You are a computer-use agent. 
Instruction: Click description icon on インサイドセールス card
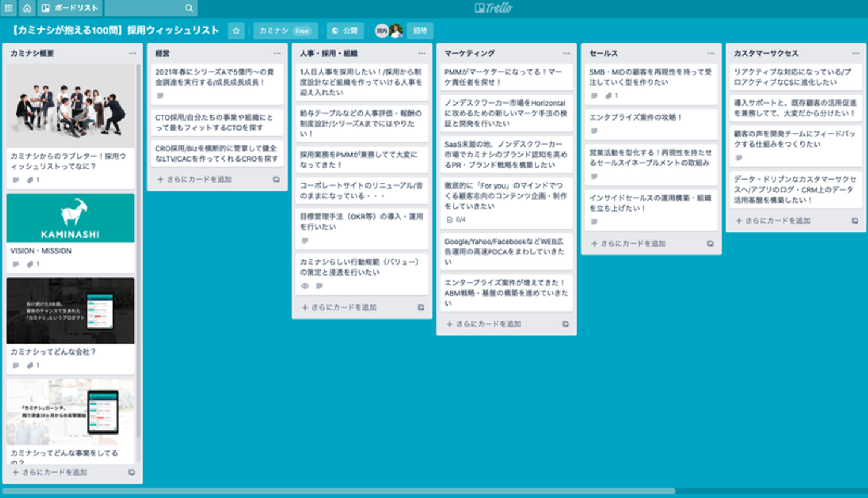[594, 222]
